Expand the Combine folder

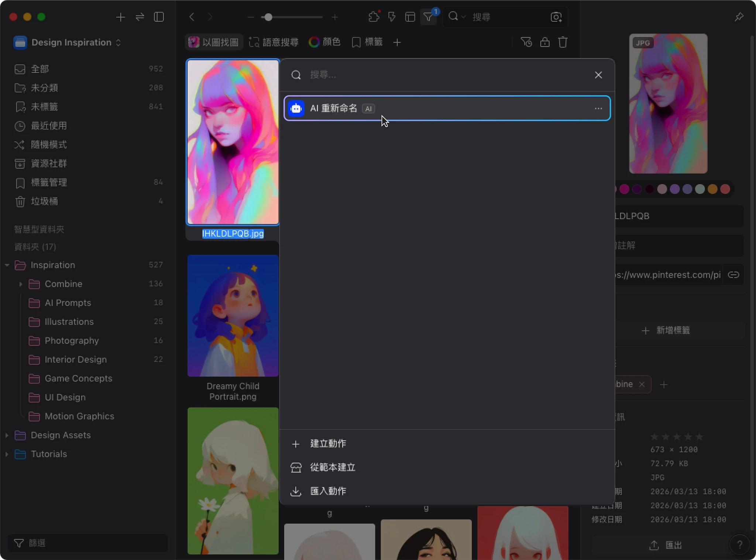[x=21, y=284]
